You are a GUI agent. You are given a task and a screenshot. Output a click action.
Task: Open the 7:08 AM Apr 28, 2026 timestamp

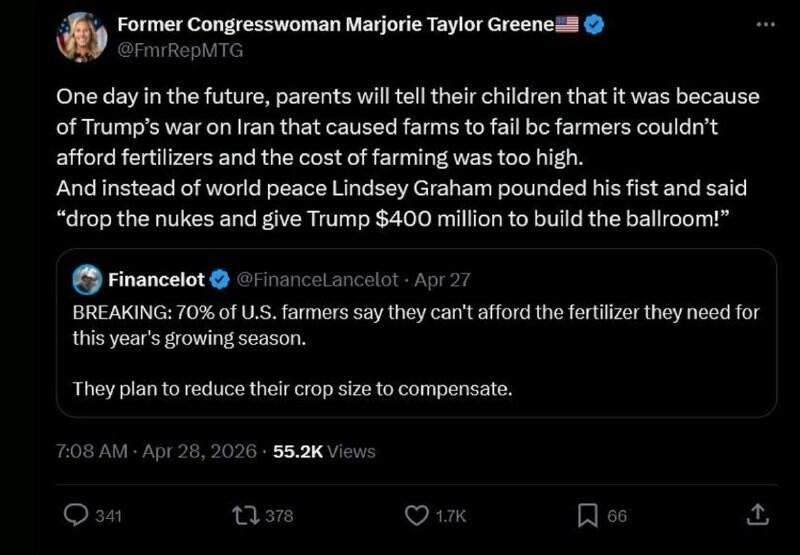click(x=156, y=451)
